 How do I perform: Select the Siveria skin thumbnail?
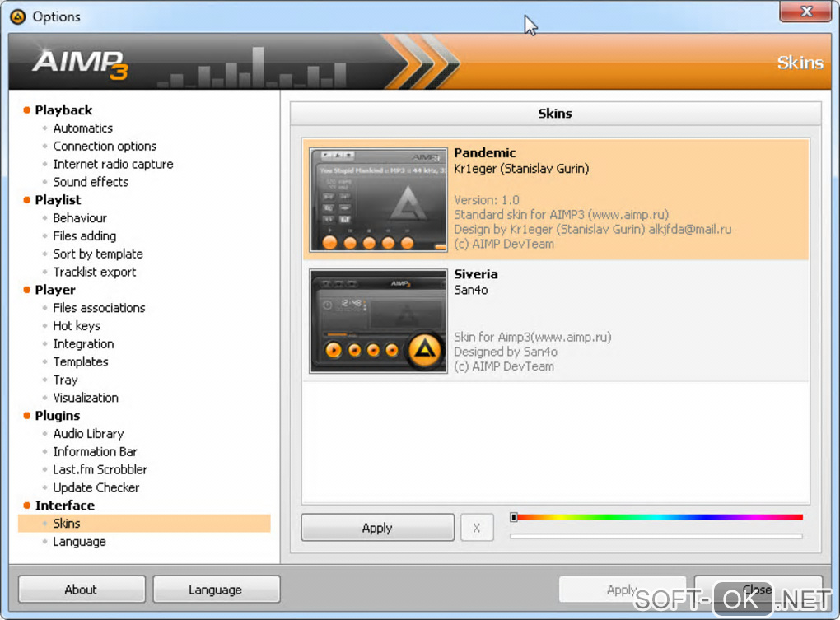point(378,321)
